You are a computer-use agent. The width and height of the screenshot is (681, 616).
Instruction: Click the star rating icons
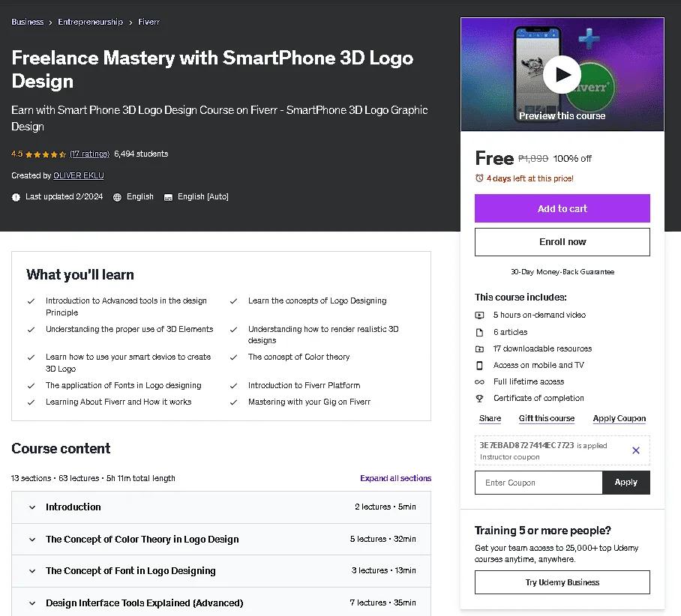click(x=46, y=154)
